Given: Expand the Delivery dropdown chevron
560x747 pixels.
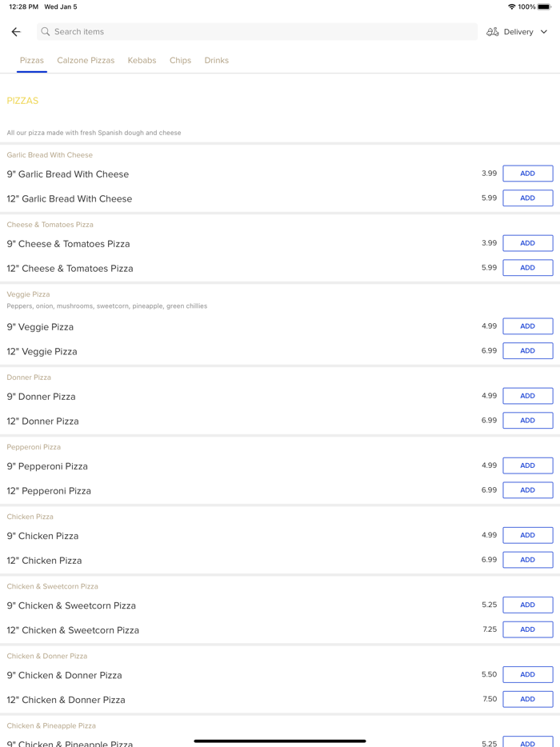Looking at the screenshot, I should coord(544,32).
